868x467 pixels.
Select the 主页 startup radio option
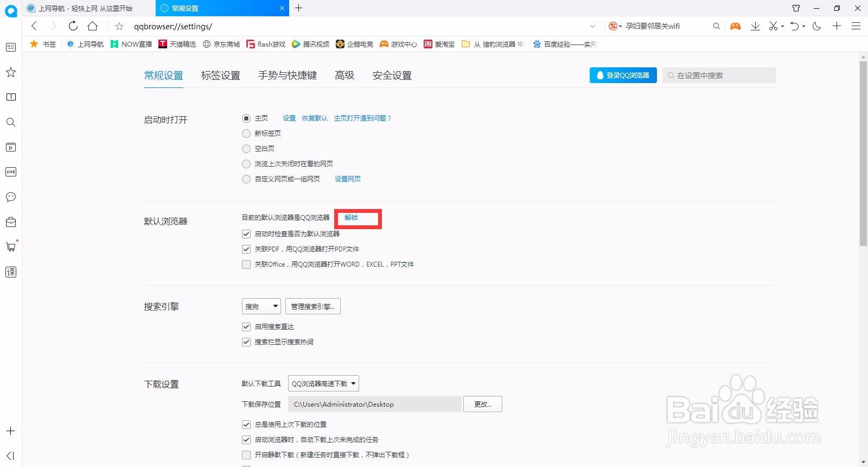coord(246,118)
